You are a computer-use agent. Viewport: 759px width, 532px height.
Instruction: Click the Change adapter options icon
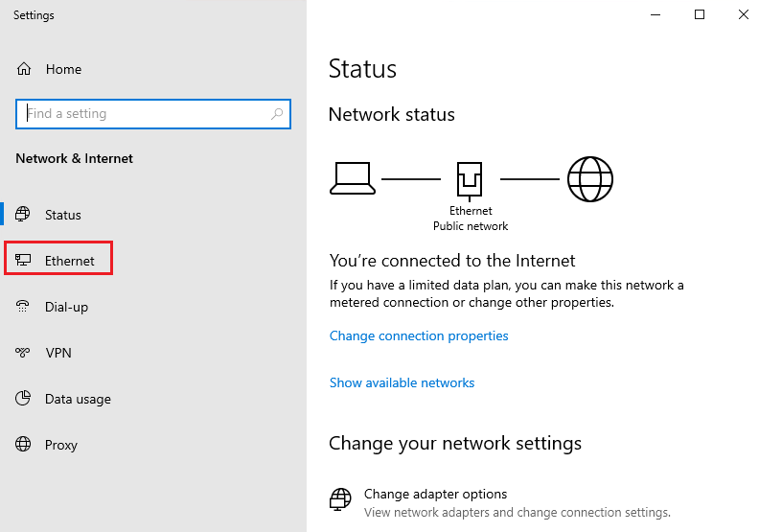[x=340, y=499]
